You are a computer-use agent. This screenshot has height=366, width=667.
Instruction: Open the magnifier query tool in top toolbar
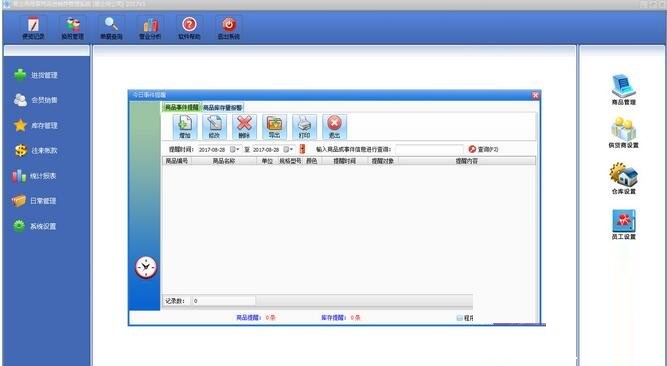click(x=111, y=28)
